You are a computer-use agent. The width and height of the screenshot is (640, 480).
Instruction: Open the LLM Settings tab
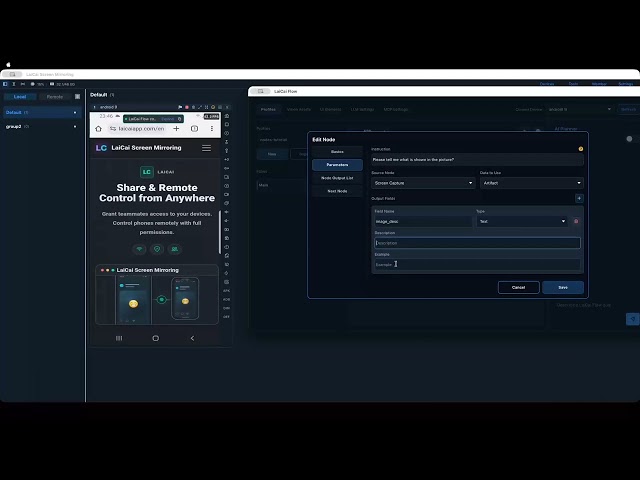(x=362, y=109)
